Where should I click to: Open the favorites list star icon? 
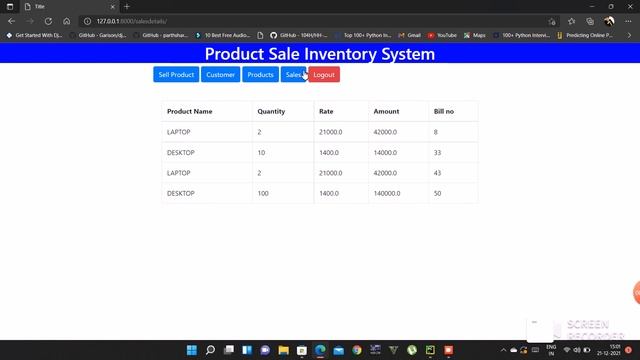point(571,21)
